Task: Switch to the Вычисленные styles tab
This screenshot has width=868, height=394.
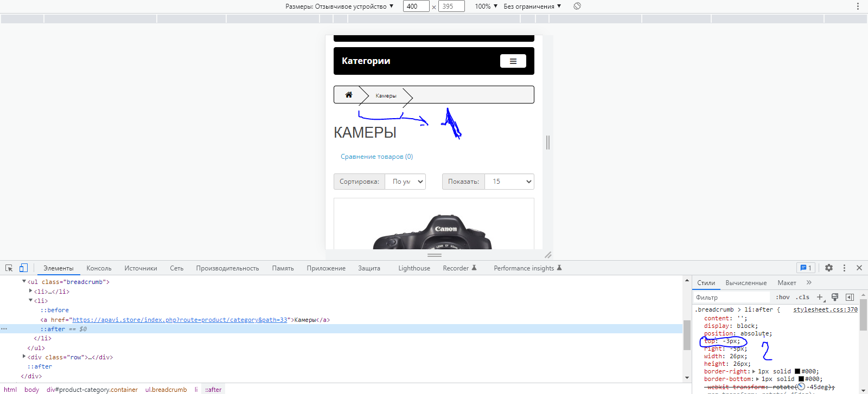Action: coord(745,283)
